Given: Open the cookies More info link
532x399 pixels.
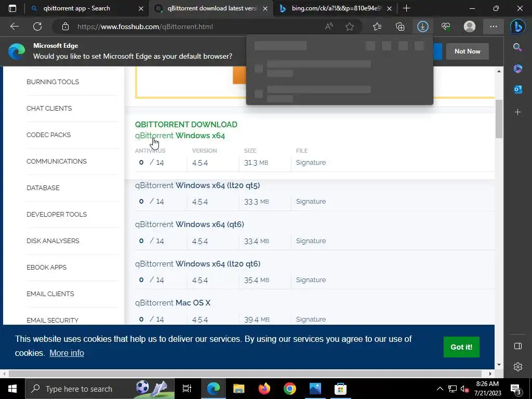Looking at the screenshot, I should point(66,353).
